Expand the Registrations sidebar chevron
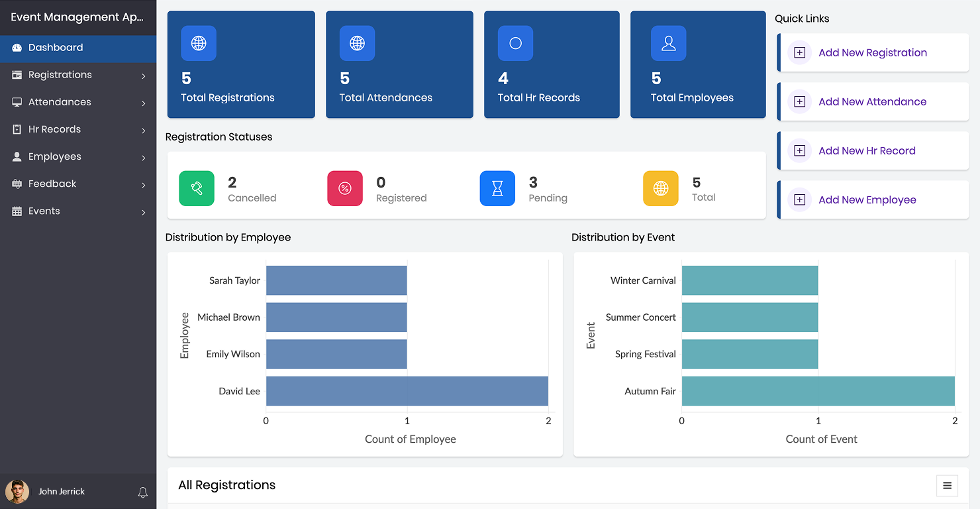Screen dimensions: 980x509 (x=144, y=76)
